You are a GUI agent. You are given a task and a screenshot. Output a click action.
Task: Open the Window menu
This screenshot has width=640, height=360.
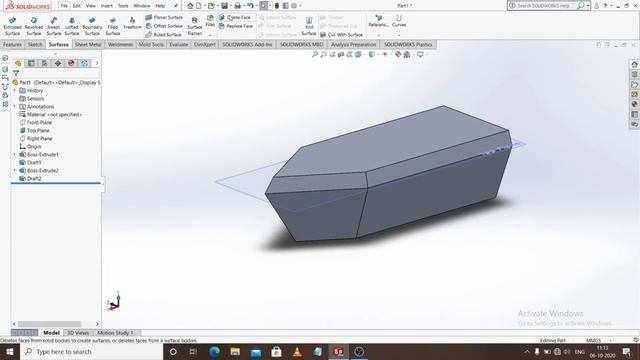pyautogui.click(x=142, y=6)
